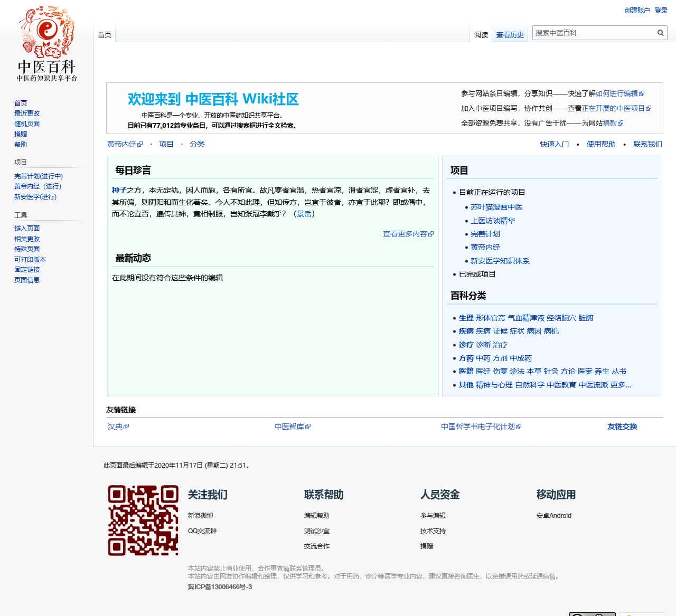Open the 使用帮助 link
676x616 pixels.
pos(601,144)
